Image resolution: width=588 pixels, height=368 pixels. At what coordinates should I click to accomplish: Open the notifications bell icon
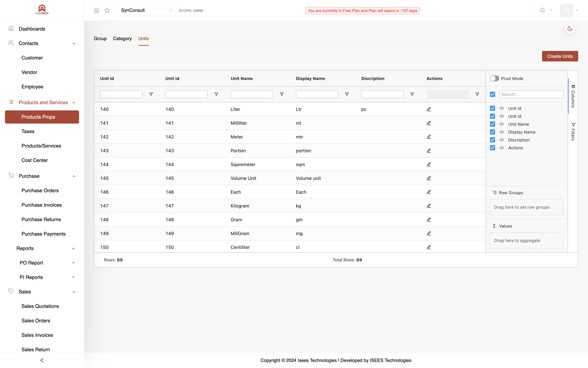click(x=542, y=10)
